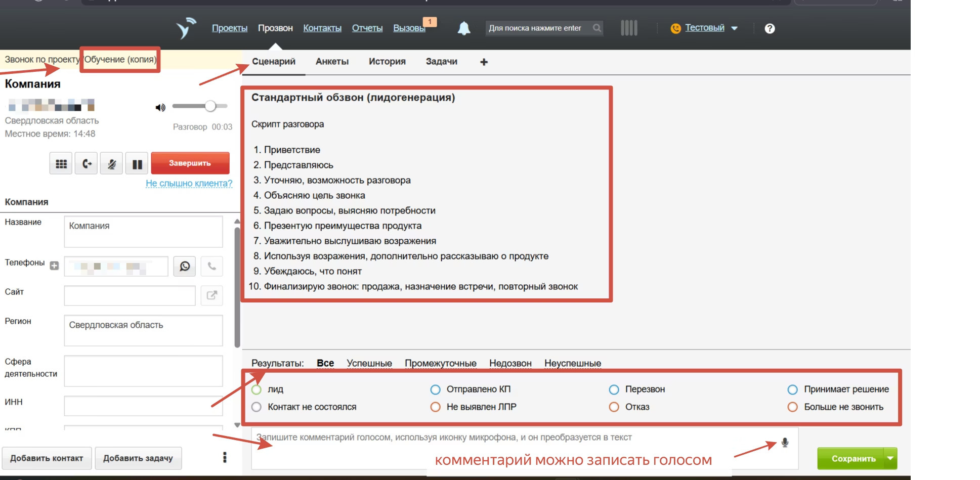Switch to the Анкеты tab
Viewport: 980px width, 480px height.
click(332, 61)
